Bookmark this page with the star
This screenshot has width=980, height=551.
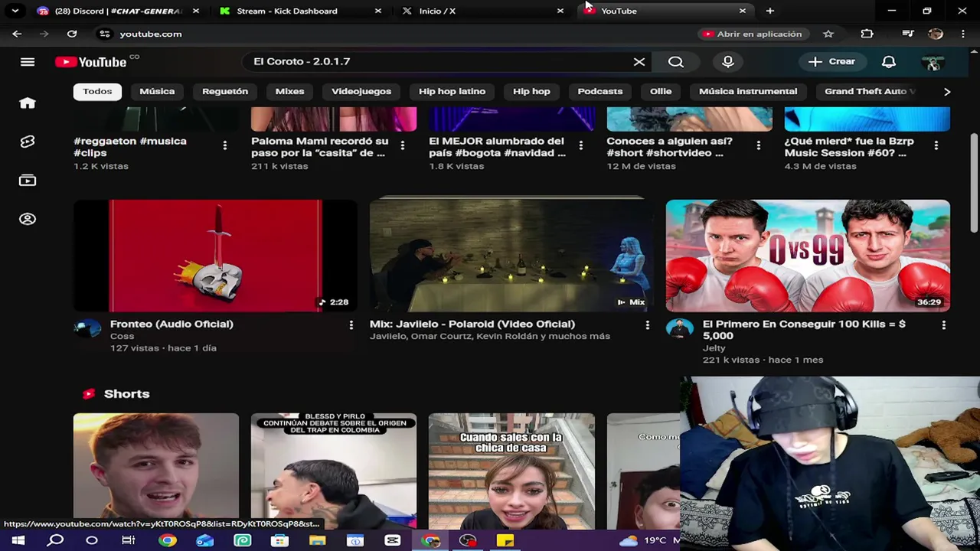point(828,34)
